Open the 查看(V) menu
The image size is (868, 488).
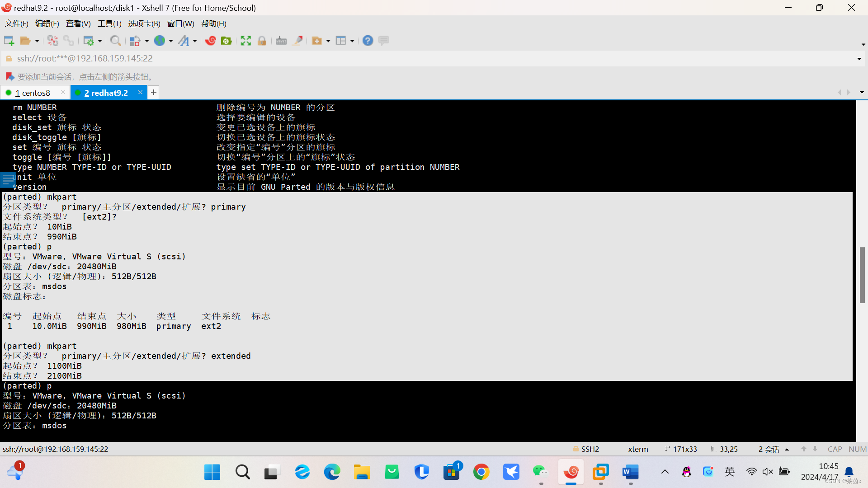[78, 23]
